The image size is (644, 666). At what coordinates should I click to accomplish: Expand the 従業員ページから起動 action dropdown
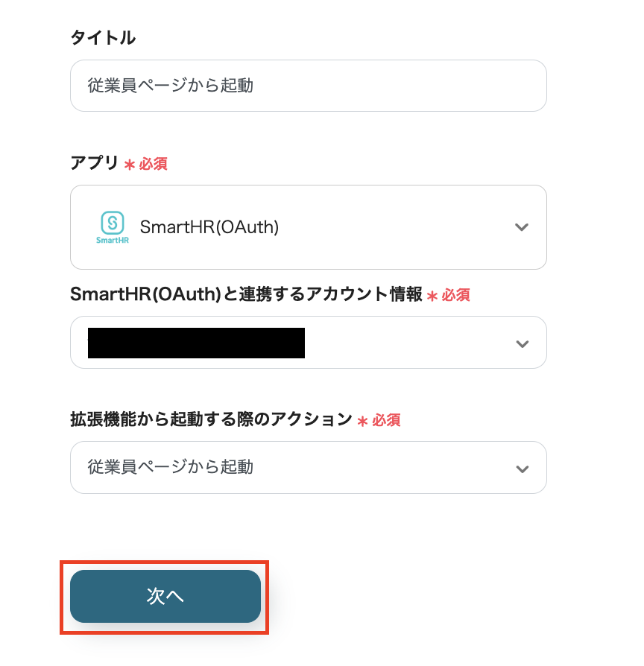coord(308,468)
